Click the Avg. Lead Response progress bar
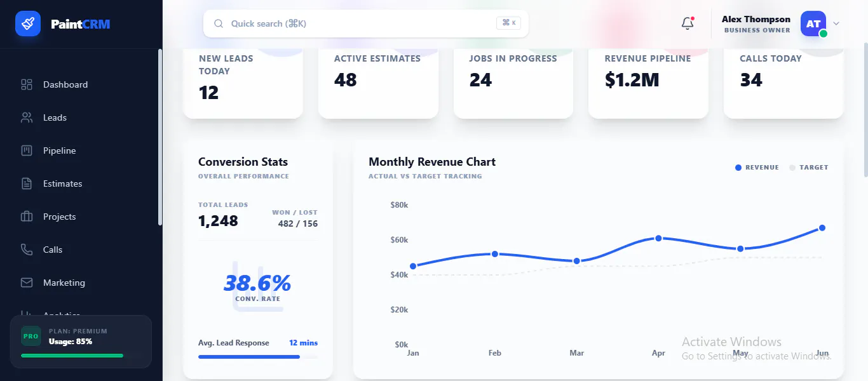The image size is (868, 381). pyautogui.click(x=258, y=357)
